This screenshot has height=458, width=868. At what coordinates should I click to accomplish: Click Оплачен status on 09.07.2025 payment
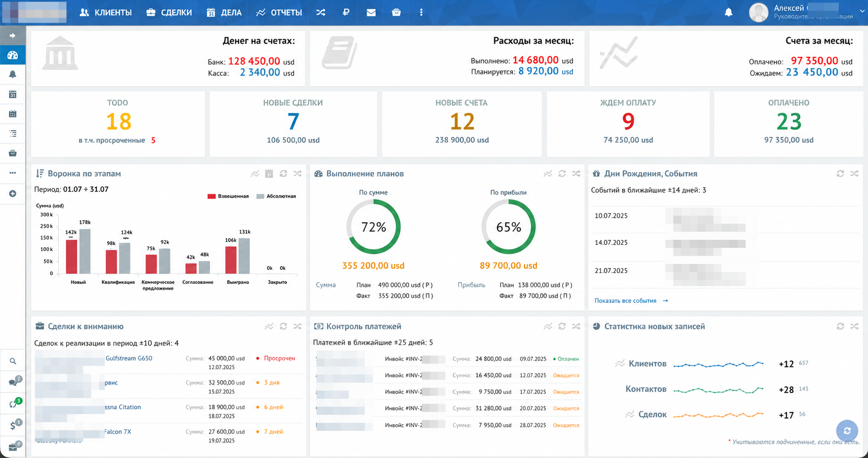pos(566,359)
